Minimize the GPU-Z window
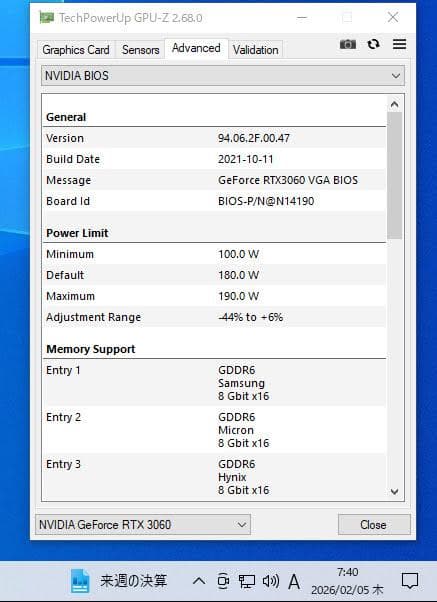Image resolution: width=437 pixels, height=602 pixels. (302, 18)
